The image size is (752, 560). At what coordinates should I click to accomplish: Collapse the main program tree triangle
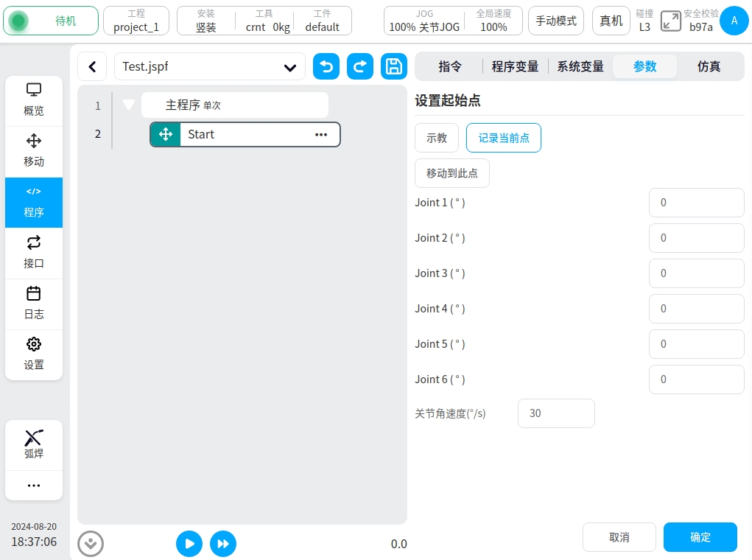coord(129,105)
